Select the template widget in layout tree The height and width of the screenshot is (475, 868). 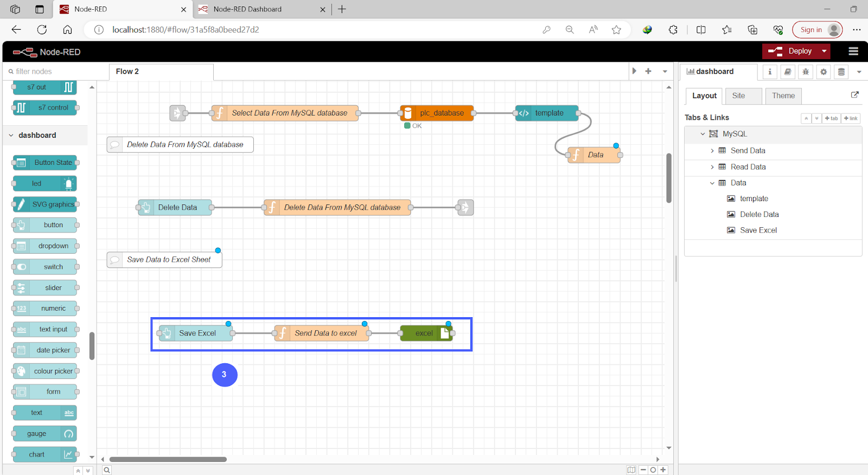coord(754,198)
